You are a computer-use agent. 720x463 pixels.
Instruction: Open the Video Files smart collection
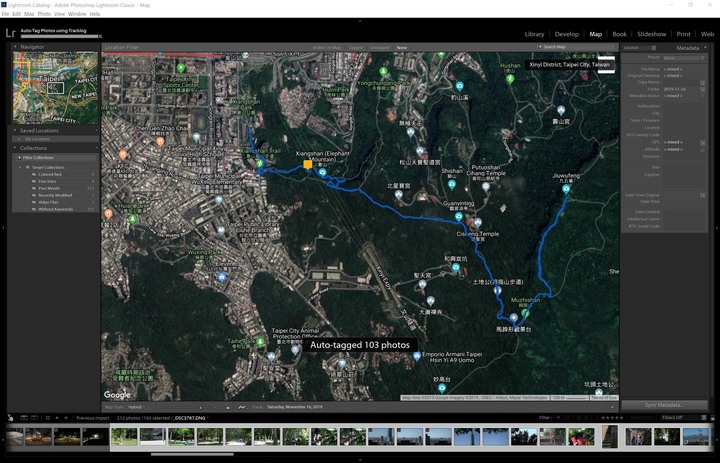[x=48, y=202]
